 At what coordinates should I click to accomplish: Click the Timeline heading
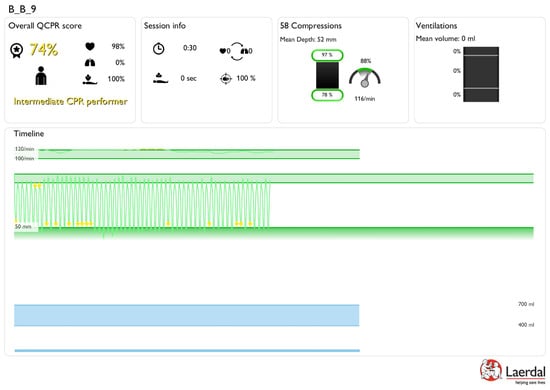coord(29,134)
